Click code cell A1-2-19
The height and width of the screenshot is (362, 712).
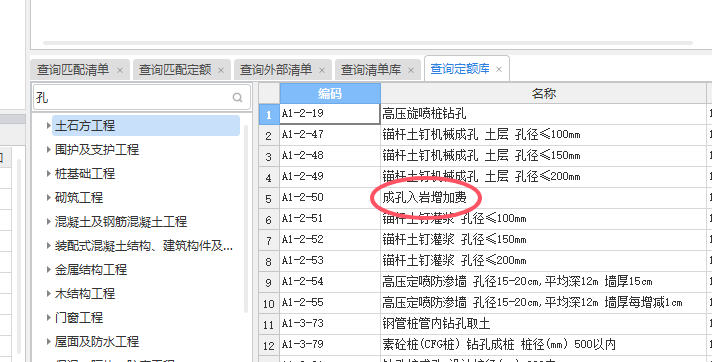(330, 114)
